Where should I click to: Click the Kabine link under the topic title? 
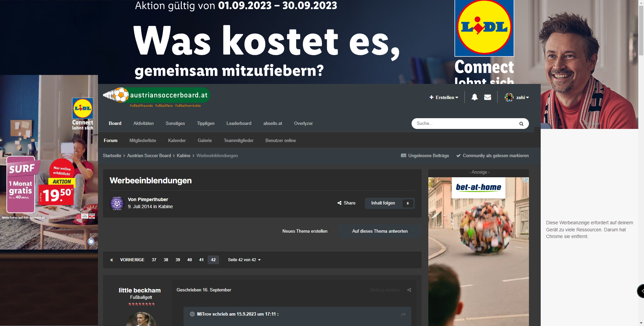click(x=165, y=207)
